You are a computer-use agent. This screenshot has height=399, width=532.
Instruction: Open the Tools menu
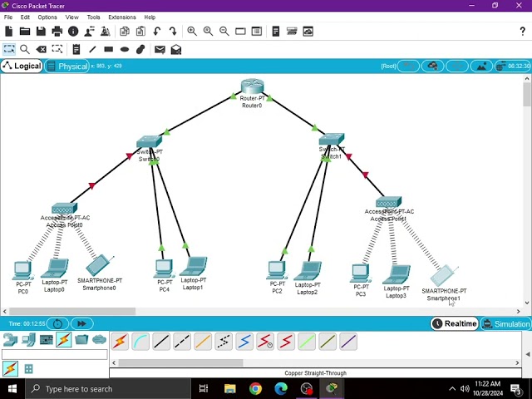[x=93, y=17]
